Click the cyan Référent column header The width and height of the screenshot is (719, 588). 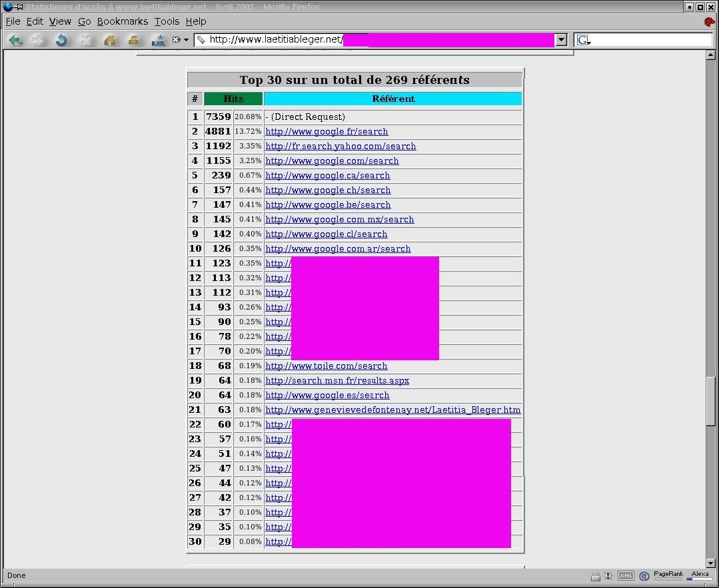[393, 99]
